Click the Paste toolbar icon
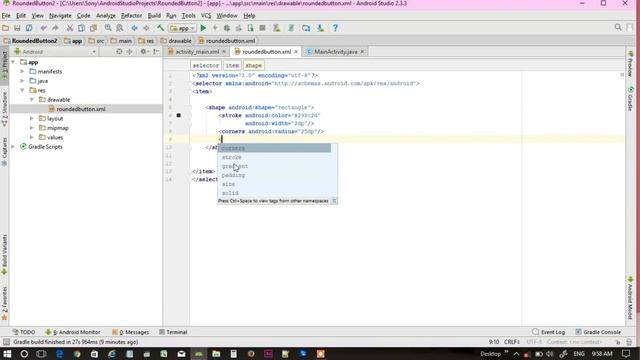The width and height of the screenshot is (640, 360). (93, 28)
